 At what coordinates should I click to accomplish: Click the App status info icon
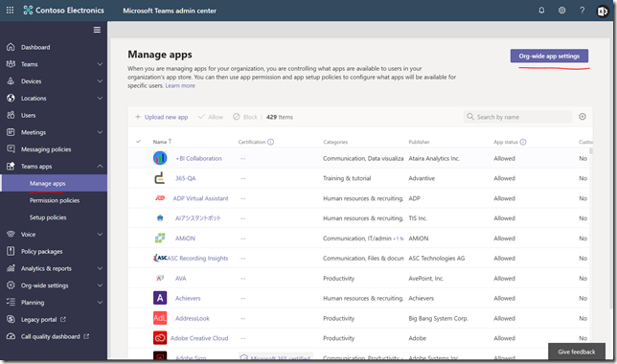pos(523,142)
